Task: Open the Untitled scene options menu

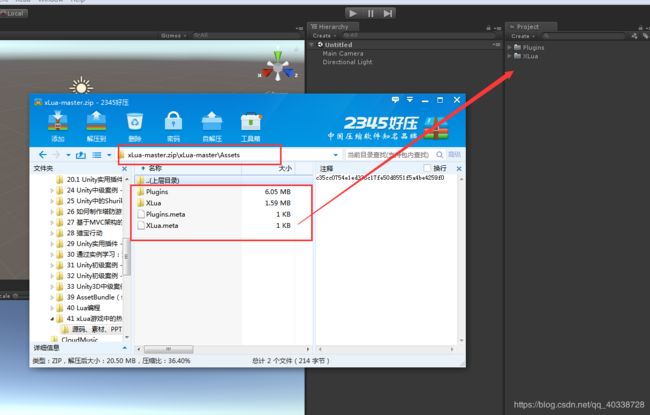Action: [x=496, y=45]
